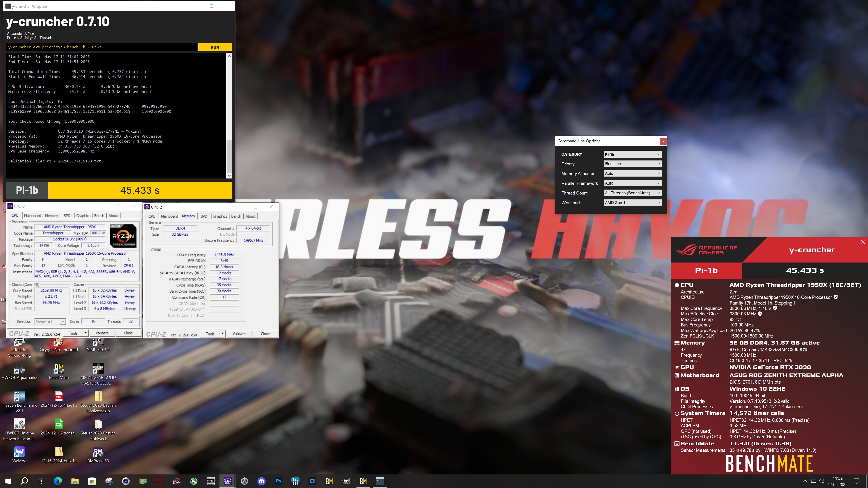Open the 3dmark - Verknüpfung desktop shortcut

pyautogui.click(x=19, y=348)
